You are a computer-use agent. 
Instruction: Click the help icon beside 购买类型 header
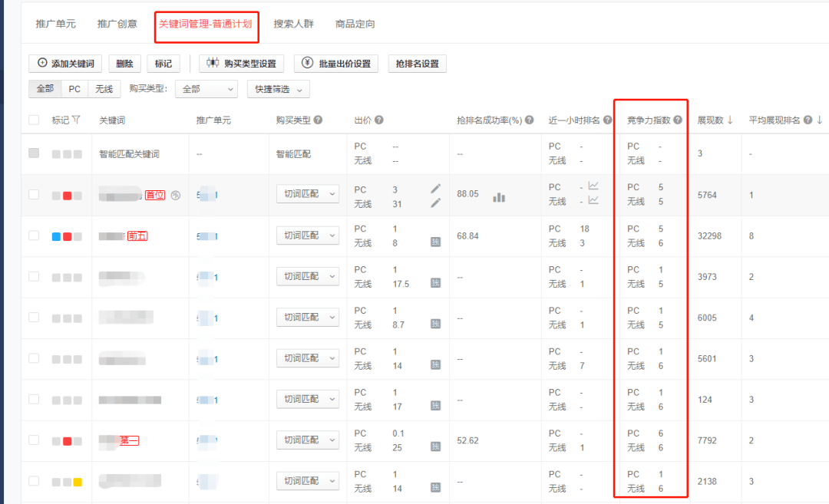coord(318,120)
